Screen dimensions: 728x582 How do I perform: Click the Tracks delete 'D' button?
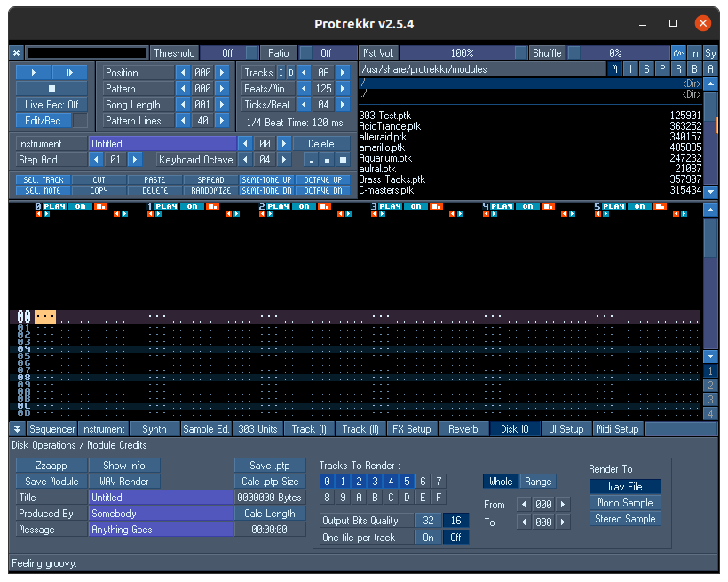pos(290,73)
